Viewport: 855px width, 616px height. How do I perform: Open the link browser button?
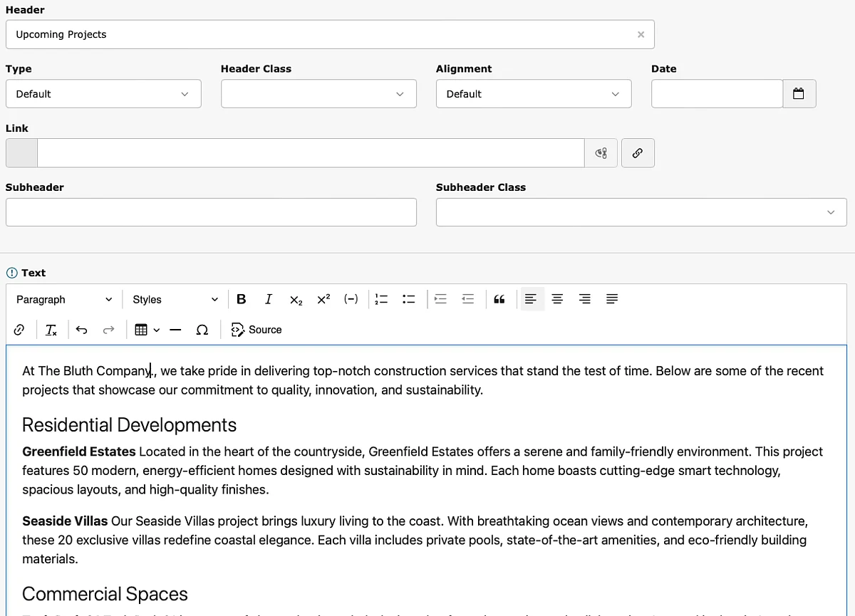point(638,153)
